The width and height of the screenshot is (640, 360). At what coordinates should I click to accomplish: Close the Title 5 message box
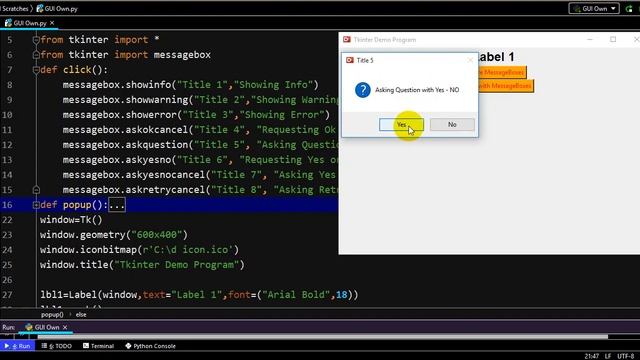click(x=470, y=60)
